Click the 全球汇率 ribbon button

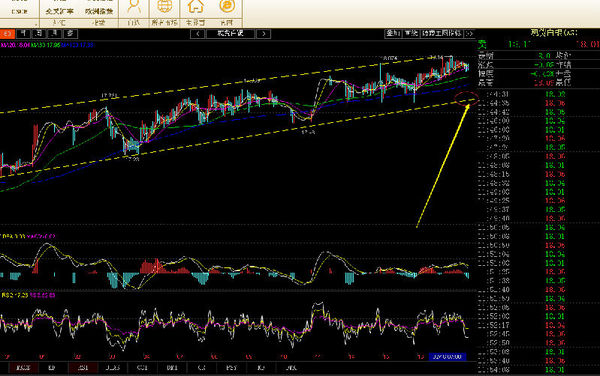pyautogui.click(x=59, y=11)
